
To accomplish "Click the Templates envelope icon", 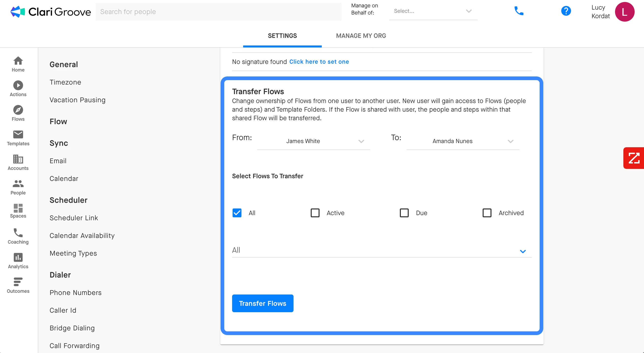I will click(18, 135).
